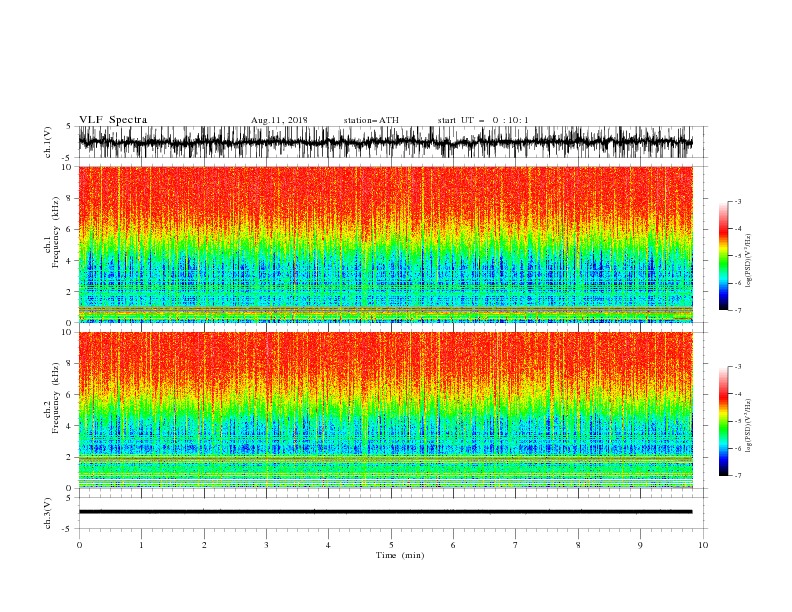Click the "4" tick on the time axis
Image resolution: width=792 pixels, height=612 pixels.
pos(328,545)
